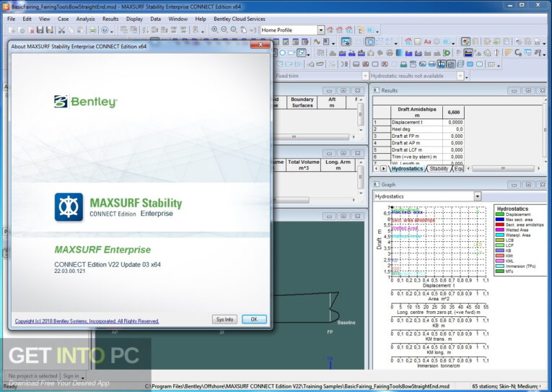Open the File menu
Image resolution: width=552 pixels, height=392 pixels.
click(x=12, y=19)
